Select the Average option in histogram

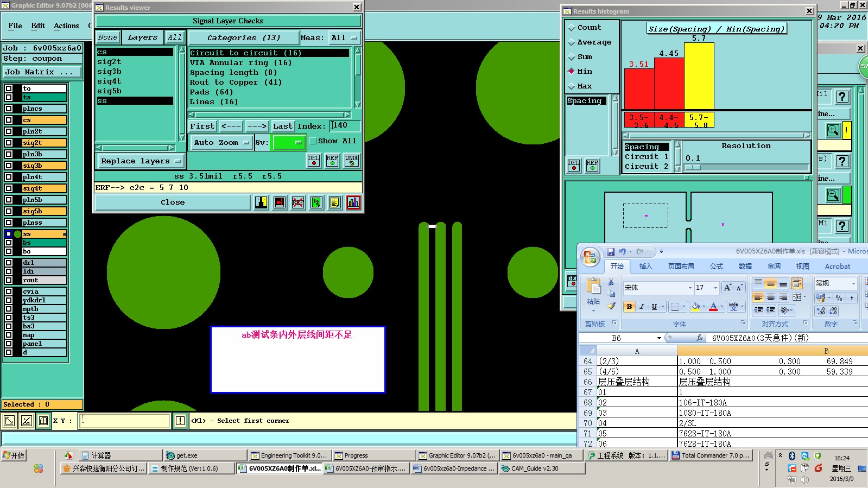(x=590, y=42)
